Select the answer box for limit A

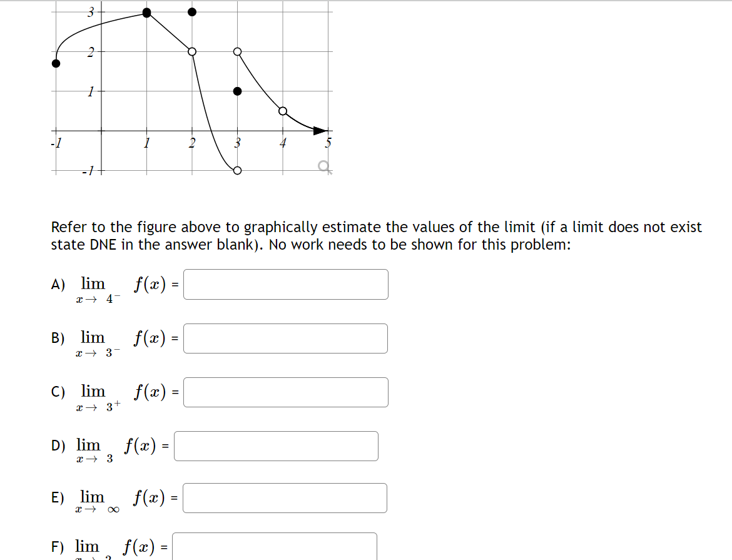(x=285, y=284)
